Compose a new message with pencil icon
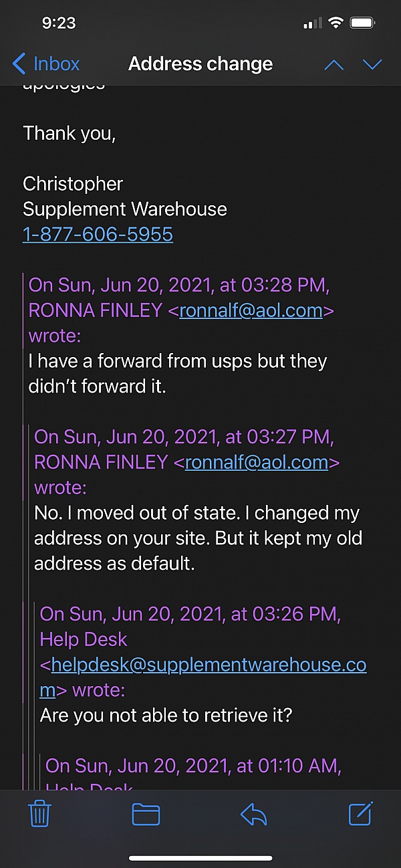The image size is (401, 868). (360, 813)
